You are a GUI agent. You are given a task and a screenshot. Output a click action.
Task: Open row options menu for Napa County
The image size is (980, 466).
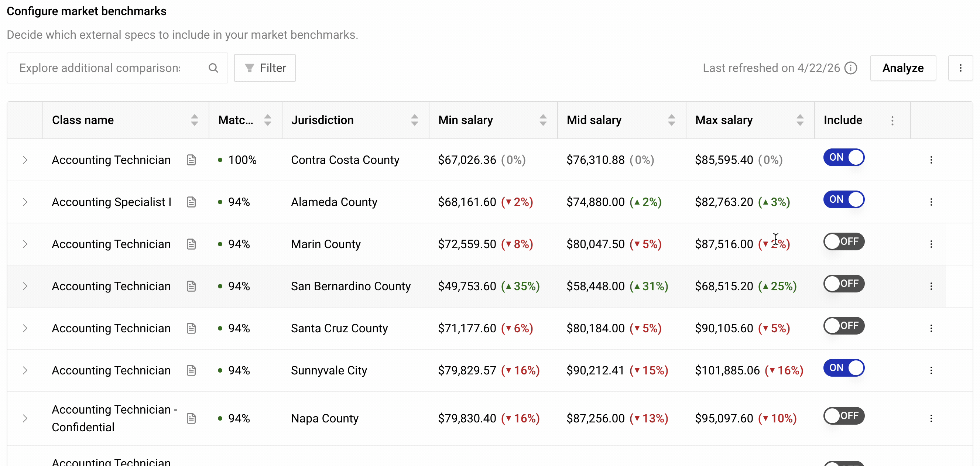coord(931,418)
